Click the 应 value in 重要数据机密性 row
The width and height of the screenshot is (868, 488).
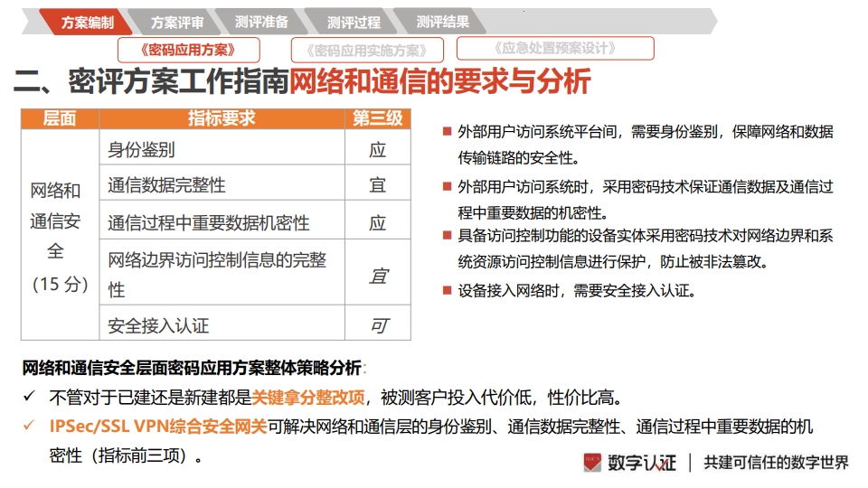pyautogui.click(x=378, y=222)
